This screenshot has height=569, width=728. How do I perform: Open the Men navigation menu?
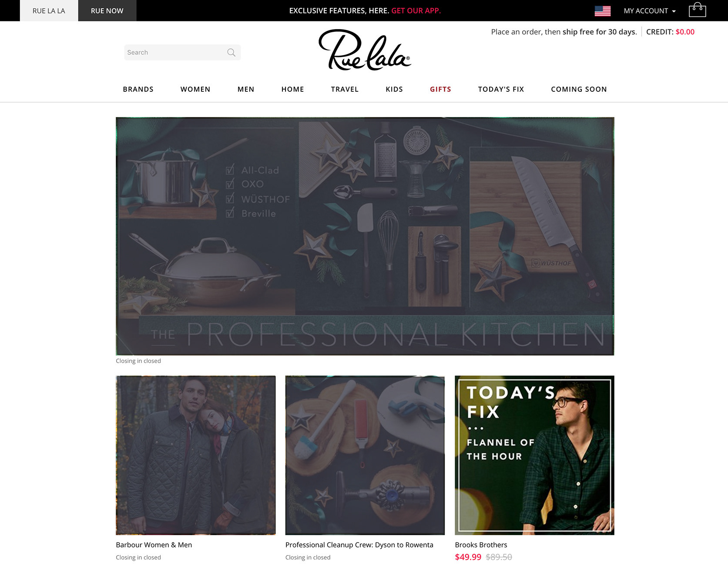click(x=246, y=89)
